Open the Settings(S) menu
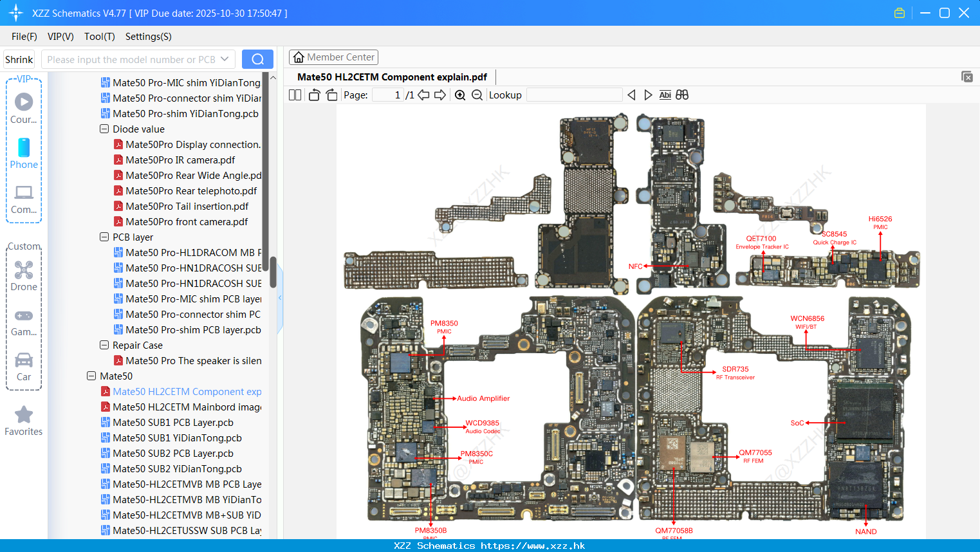Viewport: 980px width, 552px height. [x=149, y=37]
